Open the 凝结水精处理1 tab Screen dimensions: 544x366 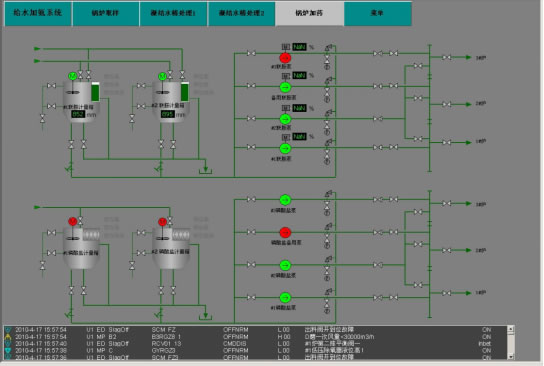(173, 14)
